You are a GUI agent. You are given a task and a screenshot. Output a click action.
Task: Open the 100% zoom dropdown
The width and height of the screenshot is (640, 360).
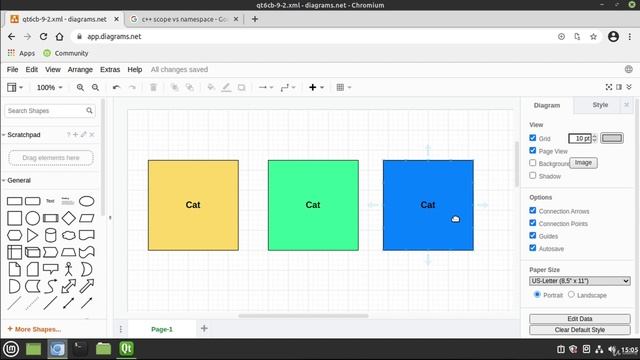pyautogui.click(x=50, y=87)
